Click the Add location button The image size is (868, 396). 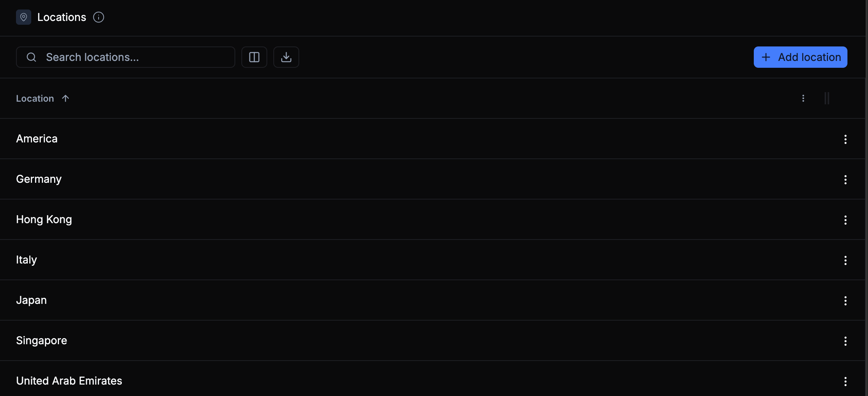tap(800, 57)
